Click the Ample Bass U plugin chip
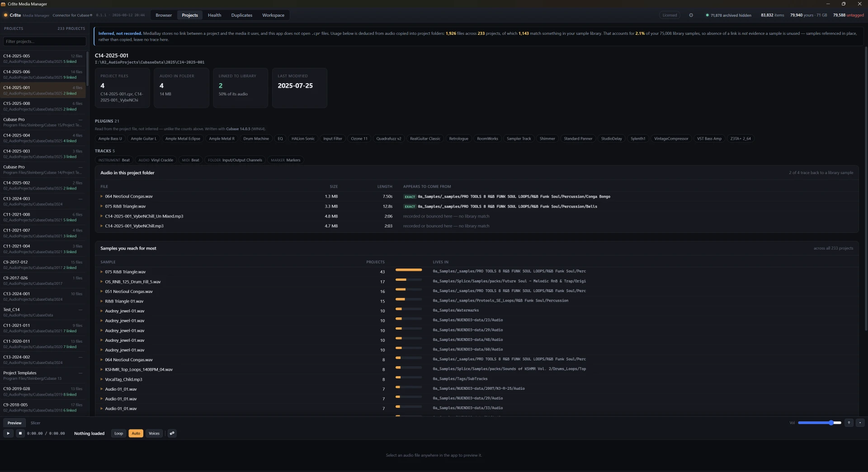Viewport: 868px width, 472px height. click(x=110, y=138)
